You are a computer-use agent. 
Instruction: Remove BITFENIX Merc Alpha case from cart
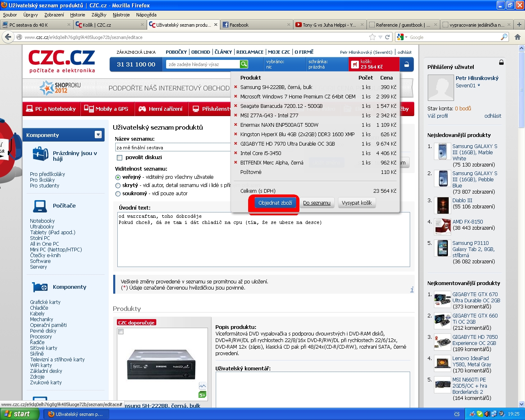point(236,162)
